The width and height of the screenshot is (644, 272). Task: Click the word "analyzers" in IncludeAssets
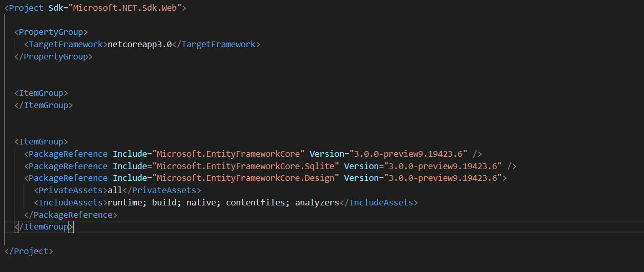(x=317, y=203)
